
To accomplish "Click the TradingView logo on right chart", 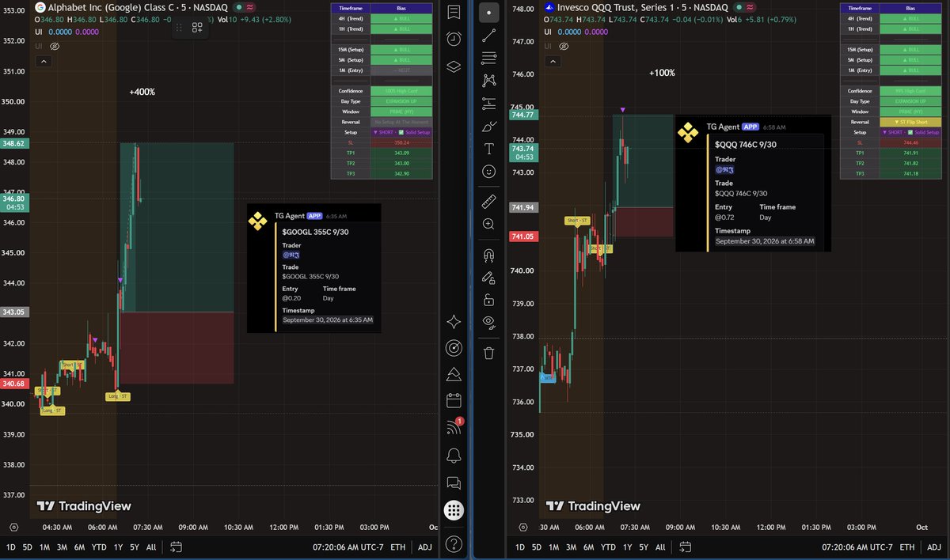I will pyautogui.click(x=593, y=506).
